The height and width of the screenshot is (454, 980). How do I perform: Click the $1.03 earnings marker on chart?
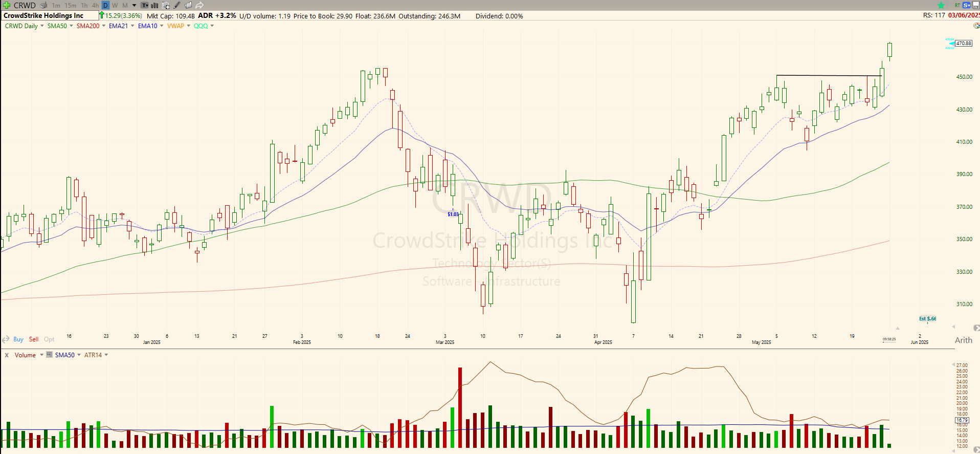453,214
